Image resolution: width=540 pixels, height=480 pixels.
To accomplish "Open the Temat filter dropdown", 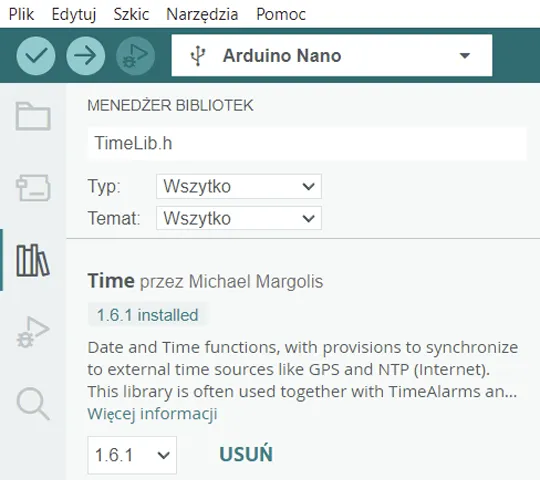I will pyautogui.click(x=239, y=218).
